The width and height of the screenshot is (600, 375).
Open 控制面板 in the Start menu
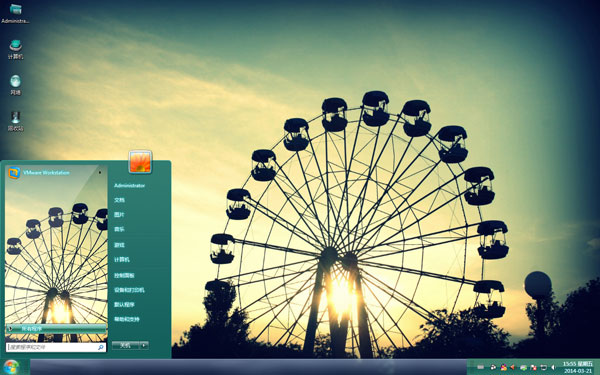124,276
